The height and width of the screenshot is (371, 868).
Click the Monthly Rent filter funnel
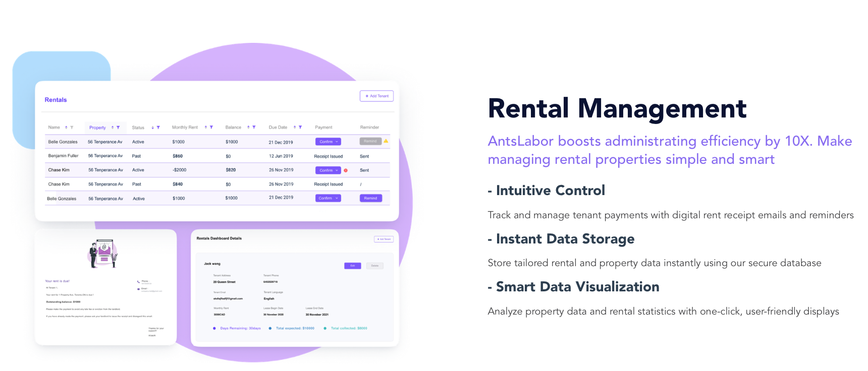[x=211, y=128]
